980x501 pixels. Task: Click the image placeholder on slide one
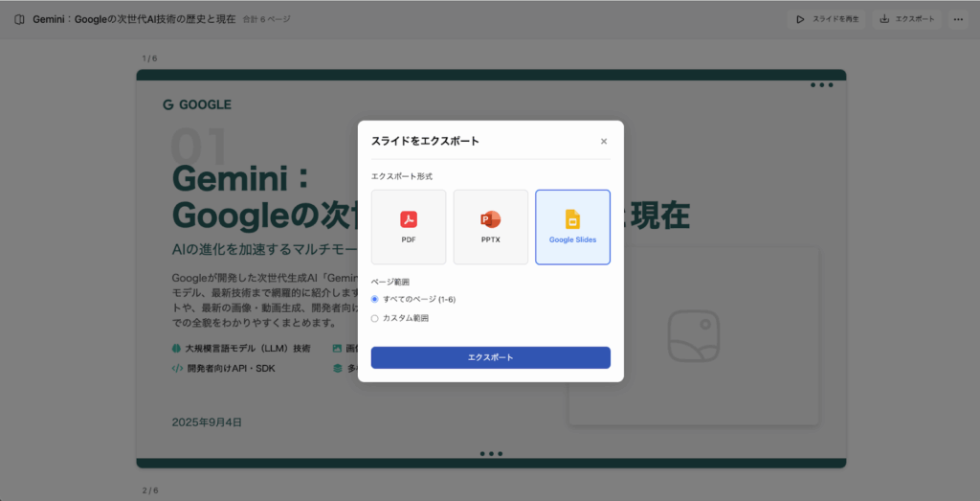tap(693, 335)
